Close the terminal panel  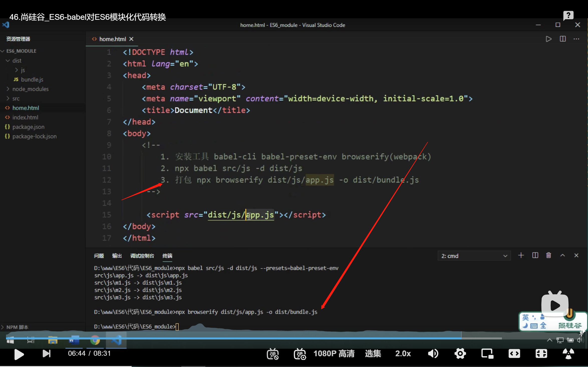tap(576, 255)
